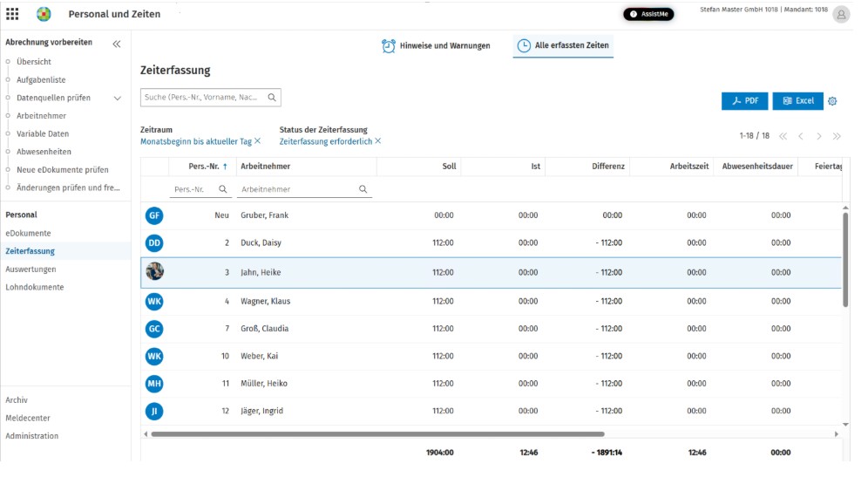868x484 pixels.
Task: Open Auswertungen in the sidebar
Action: click(x=31, y=269)
